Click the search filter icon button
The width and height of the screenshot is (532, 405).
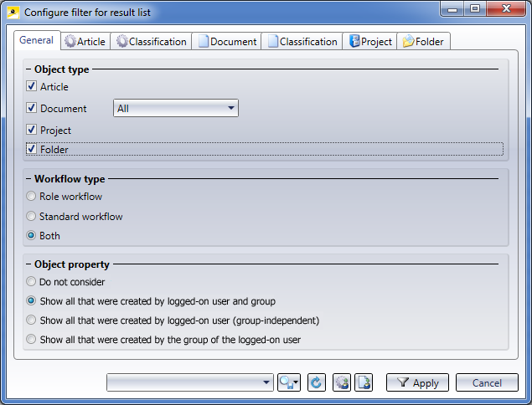[290, 382]
